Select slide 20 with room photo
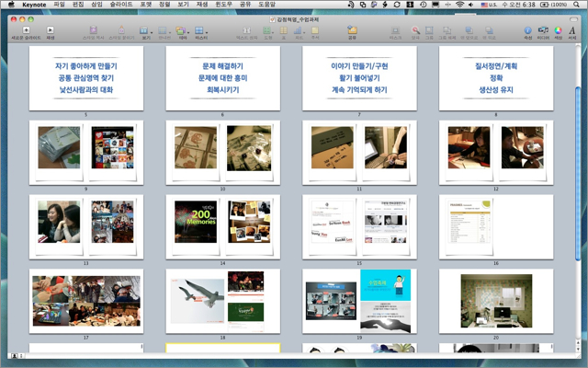 click(496, 301)
